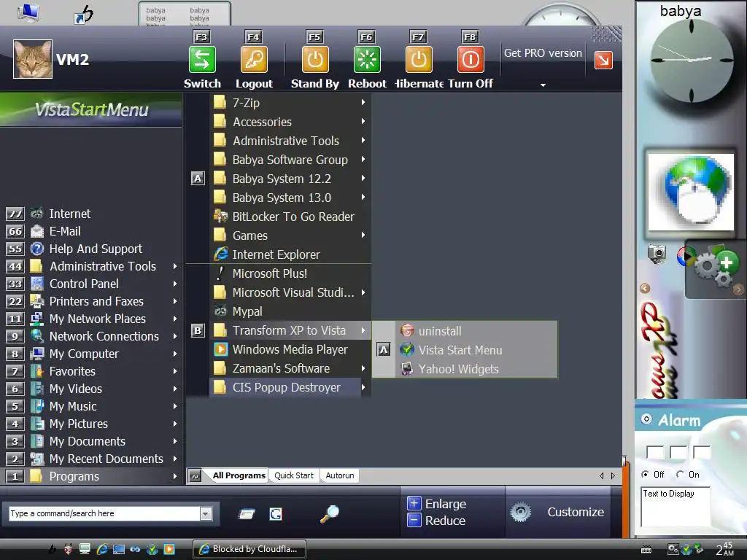Click the globe thumbnail in sidebar
747x560 pixels.
(x=691, y=192)
